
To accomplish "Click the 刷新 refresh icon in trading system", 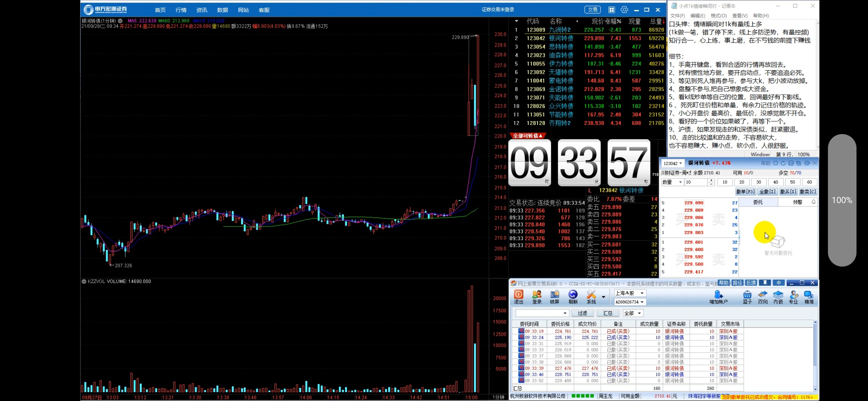I will [573, 297].
